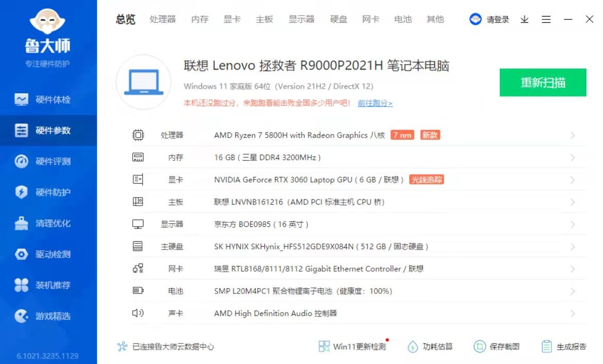Click the 光线追踪 badge
Screen dimensions: 603x364
[426, 179]
